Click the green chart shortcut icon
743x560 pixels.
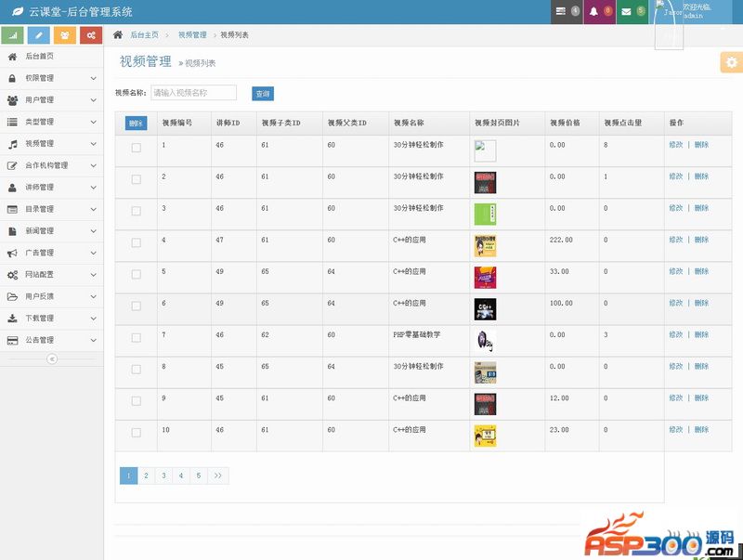13,35
